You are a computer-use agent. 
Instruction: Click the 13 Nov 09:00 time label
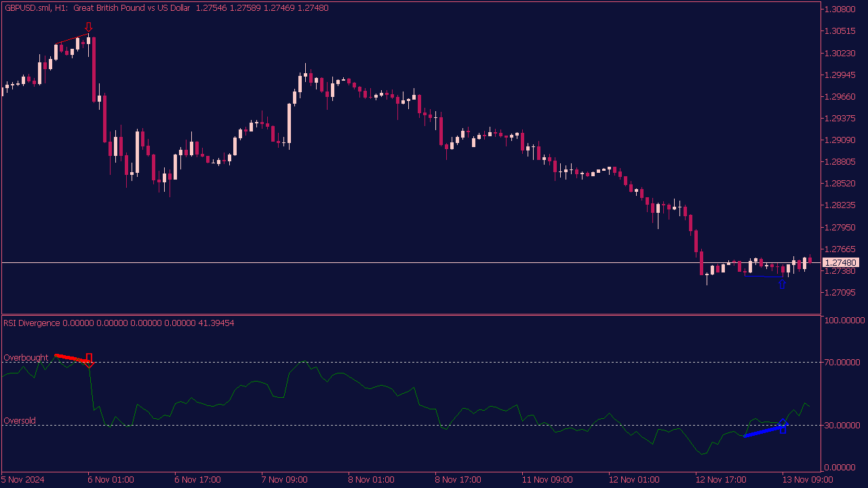click(x=808, y=480)
